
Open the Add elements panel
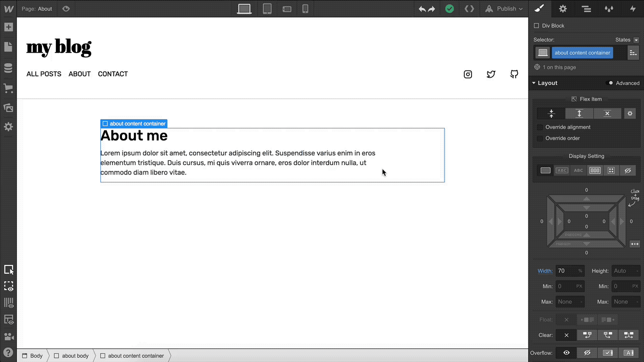(x=8, y=27)
